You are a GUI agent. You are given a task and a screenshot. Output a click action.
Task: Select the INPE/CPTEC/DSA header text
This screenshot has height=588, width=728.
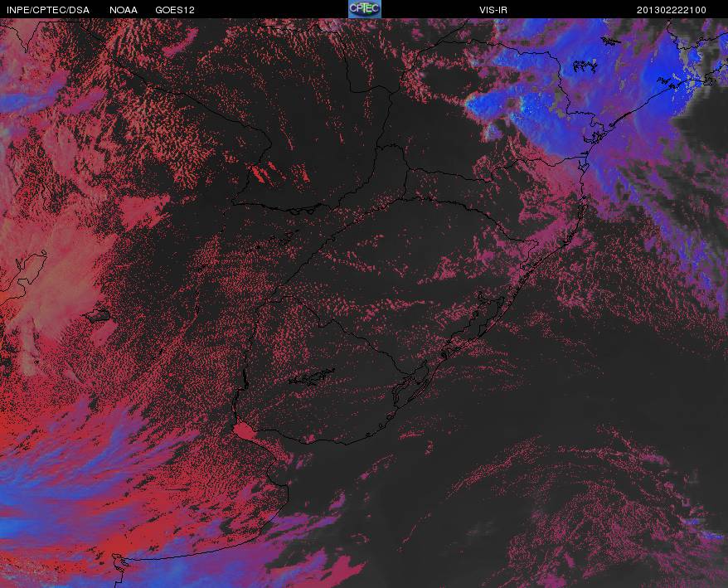click(x=48, y=10)
